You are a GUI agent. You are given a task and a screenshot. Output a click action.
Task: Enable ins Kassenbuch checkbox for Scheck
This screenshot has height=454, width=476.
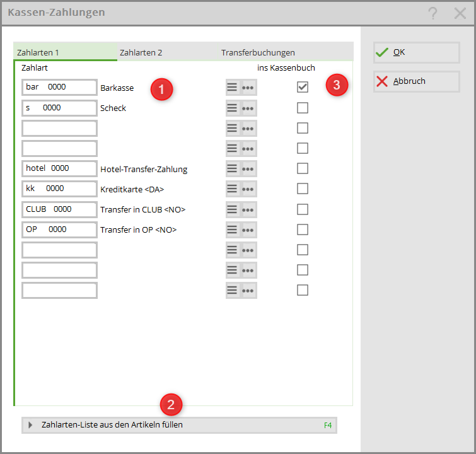[x=303, y=108]
